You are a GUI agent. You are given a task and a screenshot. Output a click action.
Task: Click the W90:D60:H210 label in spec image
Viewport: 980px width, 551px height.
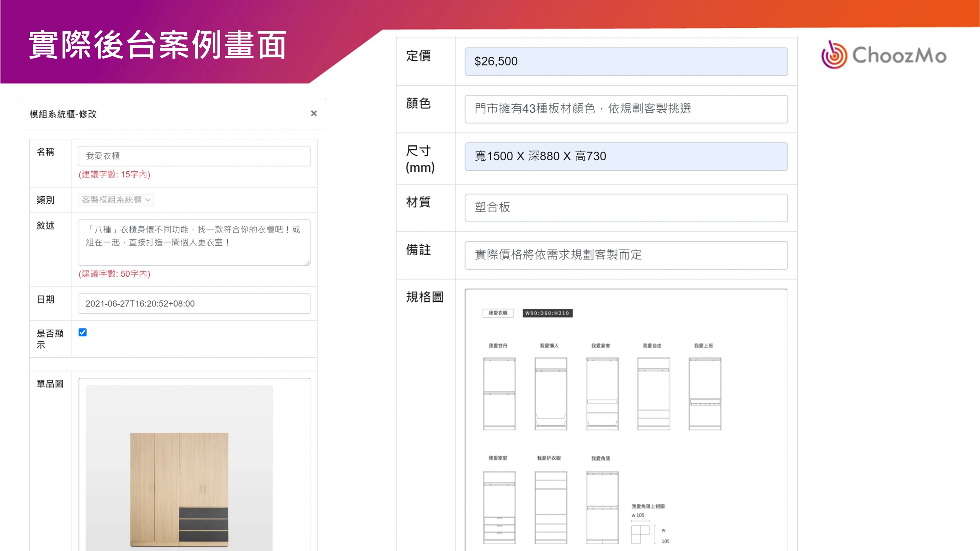click(547, 313)
